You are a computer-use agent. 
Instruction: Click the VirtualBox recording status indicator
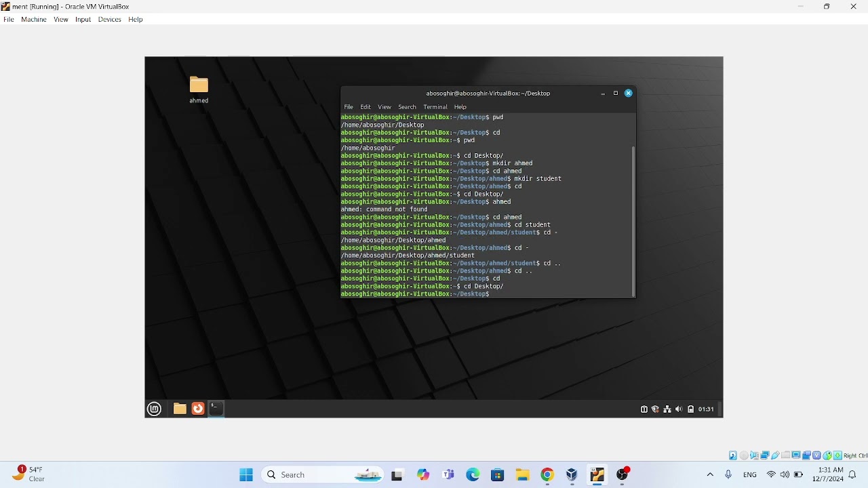pyautogui.click(x=806, y=455)
